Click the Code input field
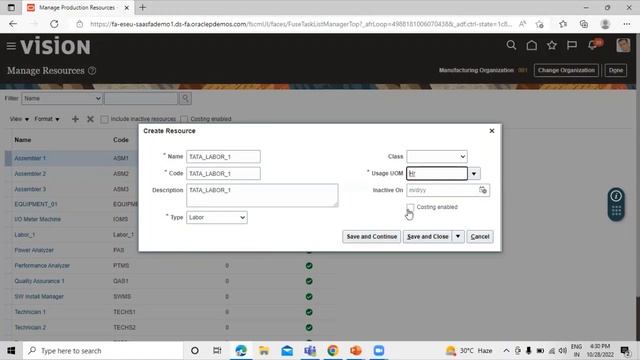The height and width of the screenshot is (360, 640). [223, 173]
